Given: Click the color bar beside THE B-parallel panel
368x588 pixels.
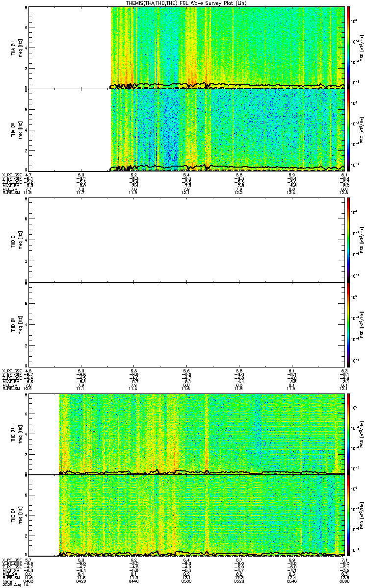Looking at the screenshot, I should coord(348,515).
